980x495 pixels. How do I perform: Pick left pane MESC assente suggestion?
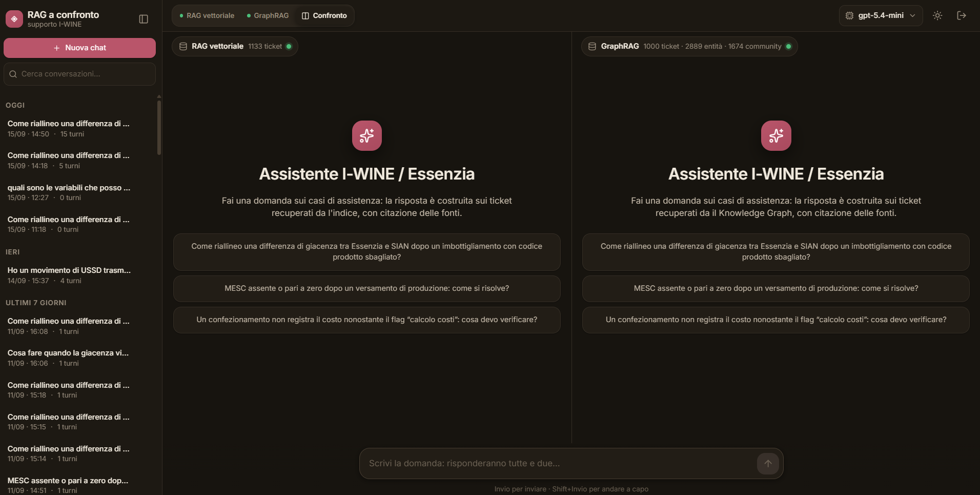point(367,288)
